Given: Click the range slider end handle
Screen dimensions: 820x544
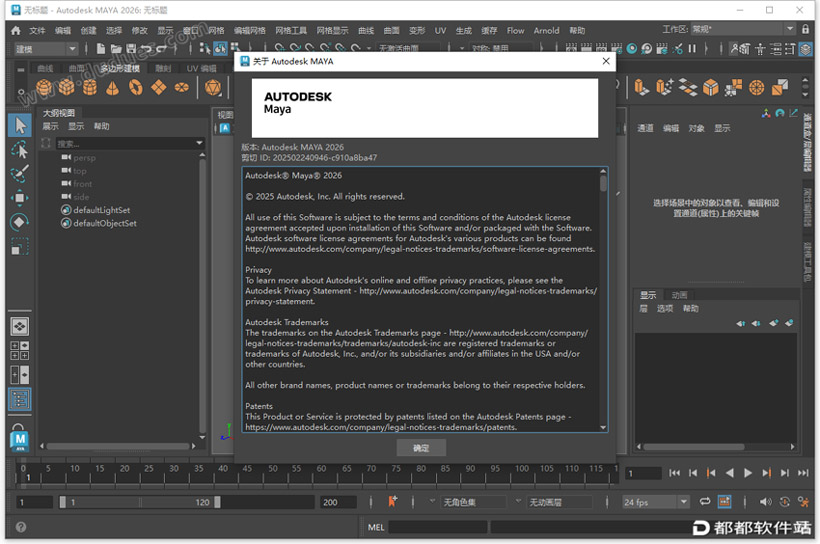Looking at the screenshot, I should pos(217,502).
